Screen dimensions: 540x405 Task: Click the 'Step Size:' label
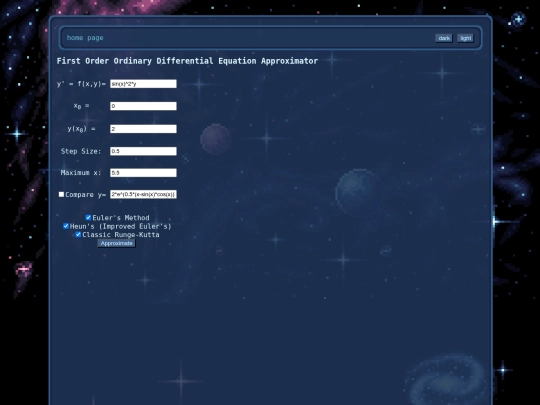click(81, 151)
